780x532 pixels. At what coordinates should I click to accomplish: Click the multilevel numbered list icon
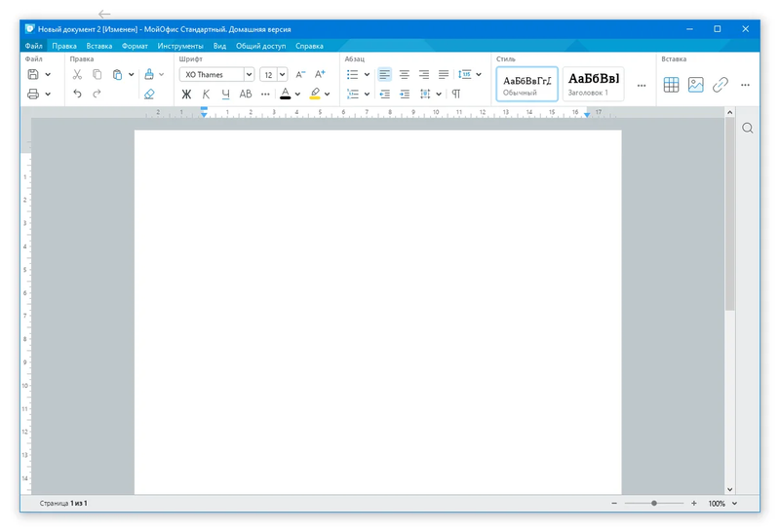point(353,94)
